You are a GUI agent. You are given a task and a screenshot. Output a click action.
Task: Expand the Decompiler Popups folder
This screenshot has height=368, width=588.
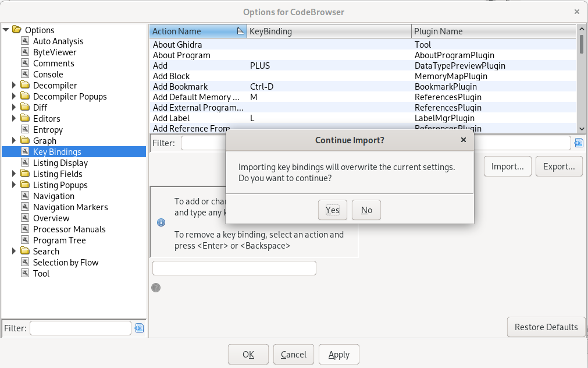click(15, 96)
